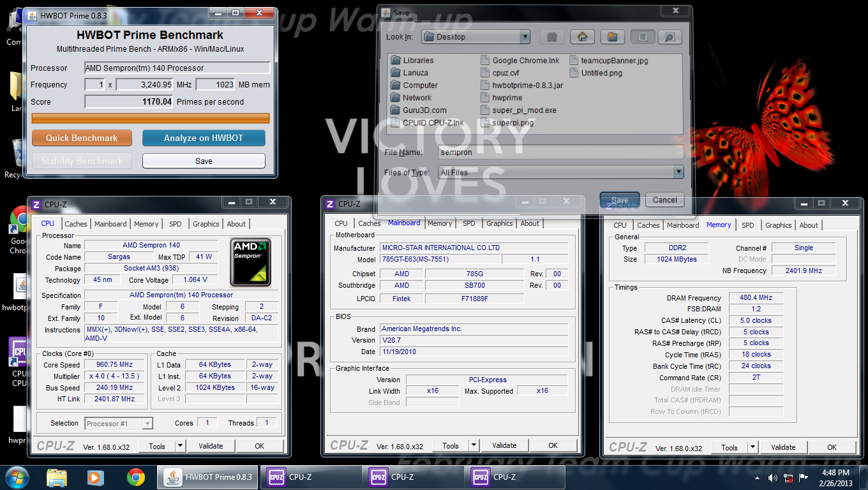The image size is (868, 490).
Task: Expand Tools arrow in CPU-Z Sempron CPU window
Action: pos(180,446)
